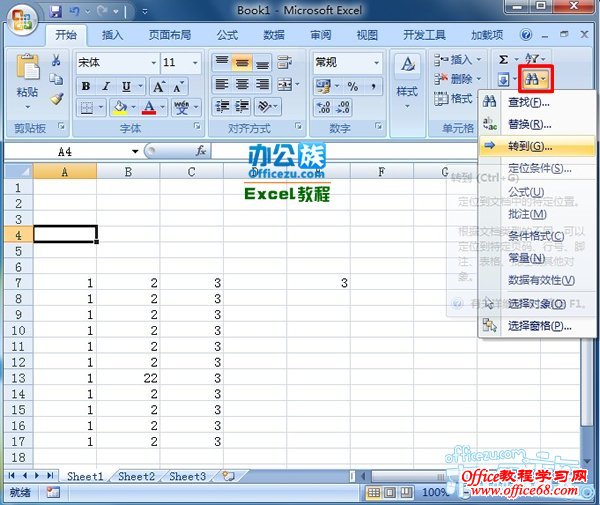Viewport: 600px width, 505px height.
Task: Open text orientation options
Action: [265, 107]
